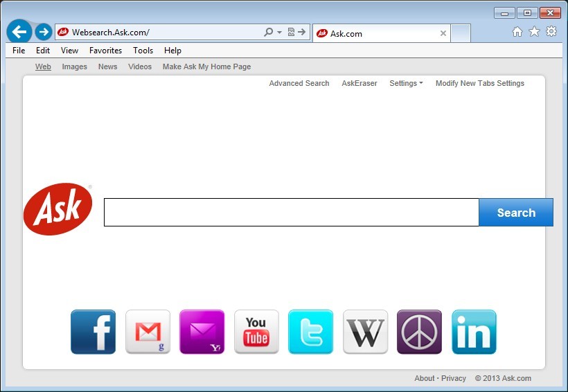Viewport: 568px width, 392px height.
Task: Go forward with the forward arrow button
Action: pyautogui.click(x=44, y=32)
